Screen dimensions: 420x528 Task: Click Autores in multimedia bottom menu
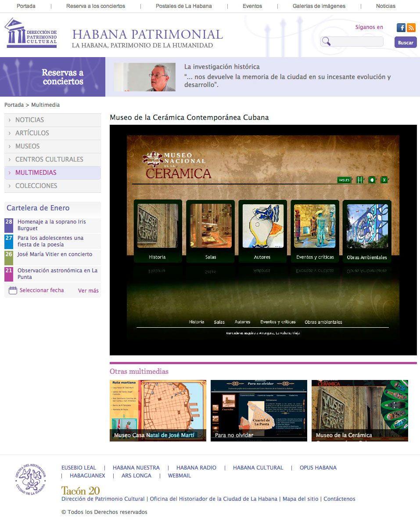242,322
